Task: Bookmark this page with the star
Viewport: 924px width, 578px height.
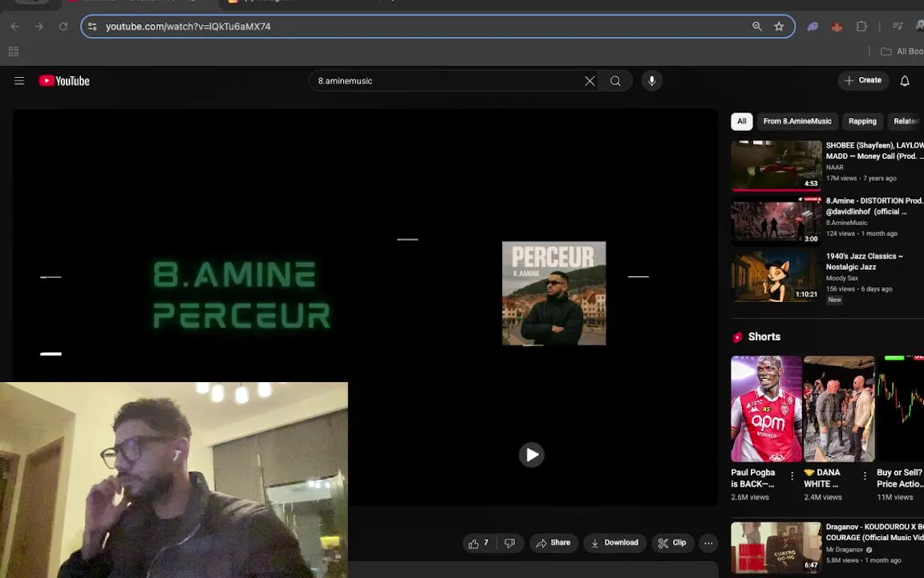Action: 779,26
